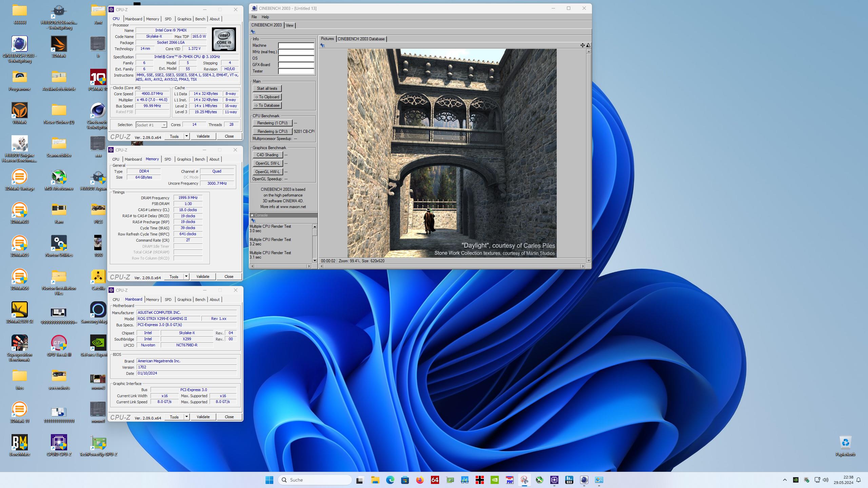The height and width of the screenshot is (488, 868).
Task: Click the To Database button
Action: [267, 105]
